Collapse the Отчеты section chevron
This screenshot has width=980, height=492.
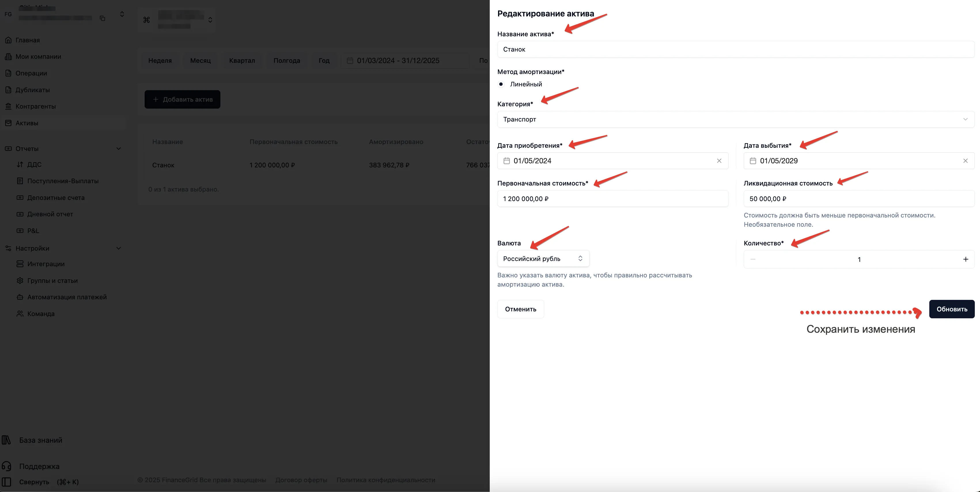119,148
